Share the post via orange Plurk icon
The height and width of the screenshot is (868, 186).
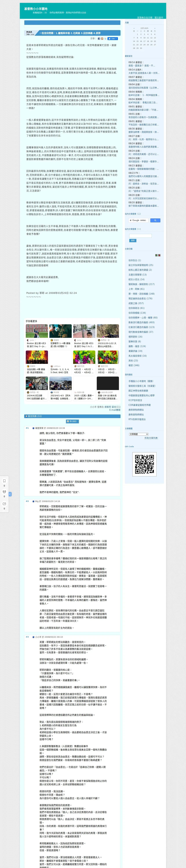tap(102, 39)
